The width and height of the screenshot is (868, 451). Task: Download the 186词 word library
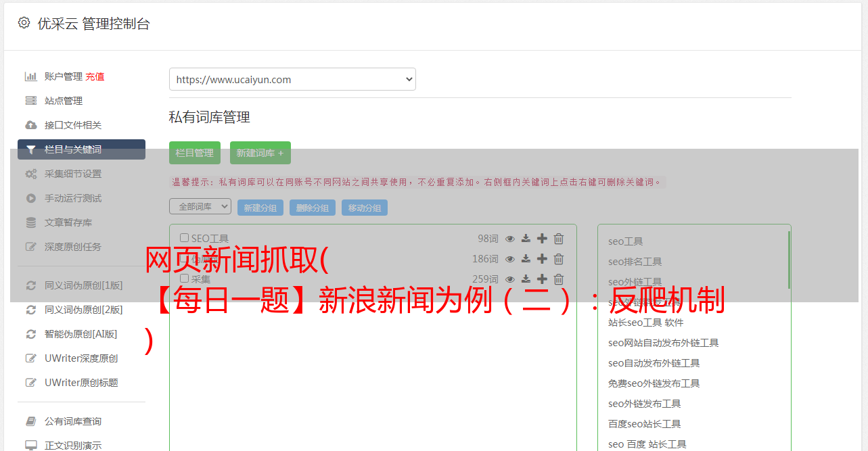click(x=526, y=259)
